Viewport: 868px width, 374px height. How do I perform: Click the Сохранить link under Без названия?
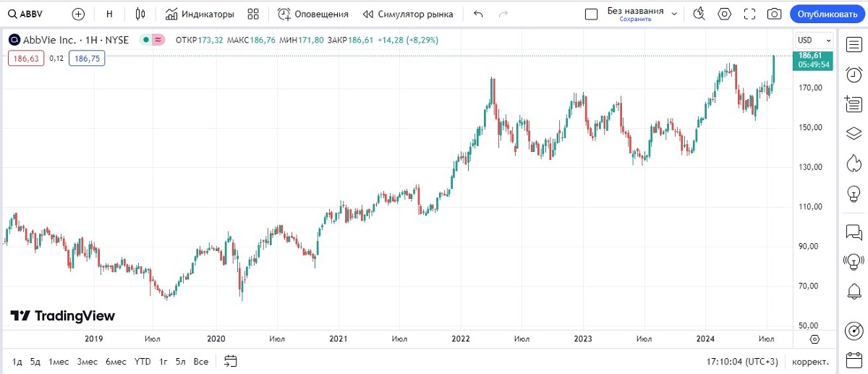click(x=635, y=20)
